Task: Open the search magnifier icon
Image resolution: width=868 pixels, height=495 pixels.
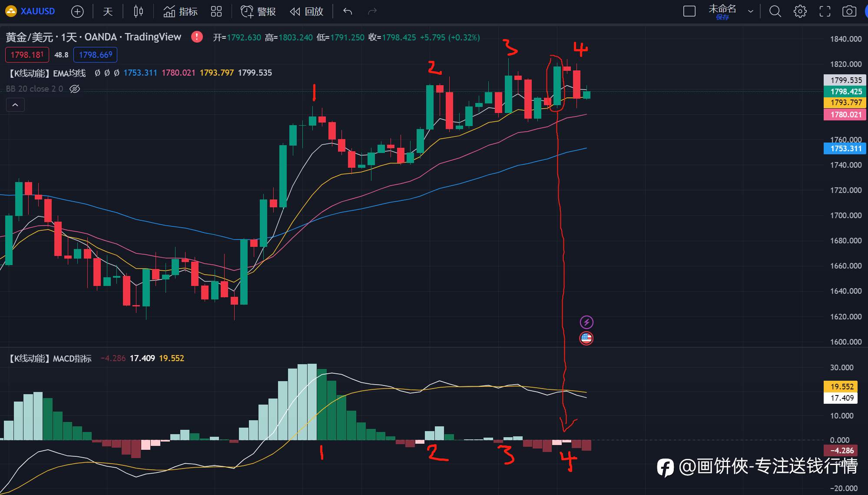Action: point(775,11)
